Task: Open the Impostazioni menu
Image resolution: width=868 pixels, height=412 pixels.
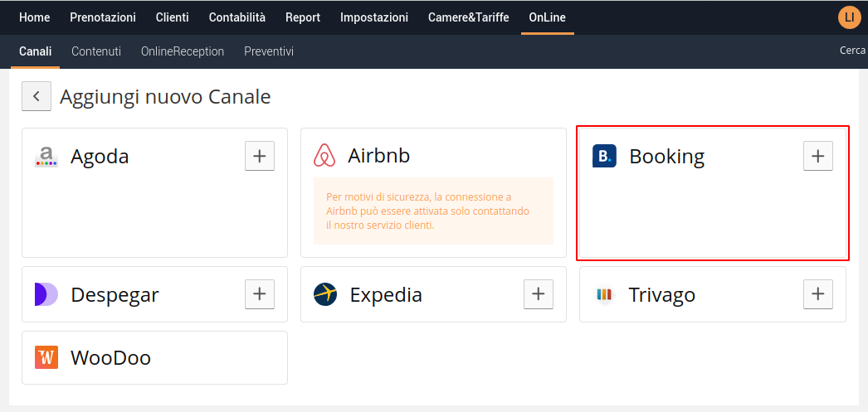Action: 374,17
